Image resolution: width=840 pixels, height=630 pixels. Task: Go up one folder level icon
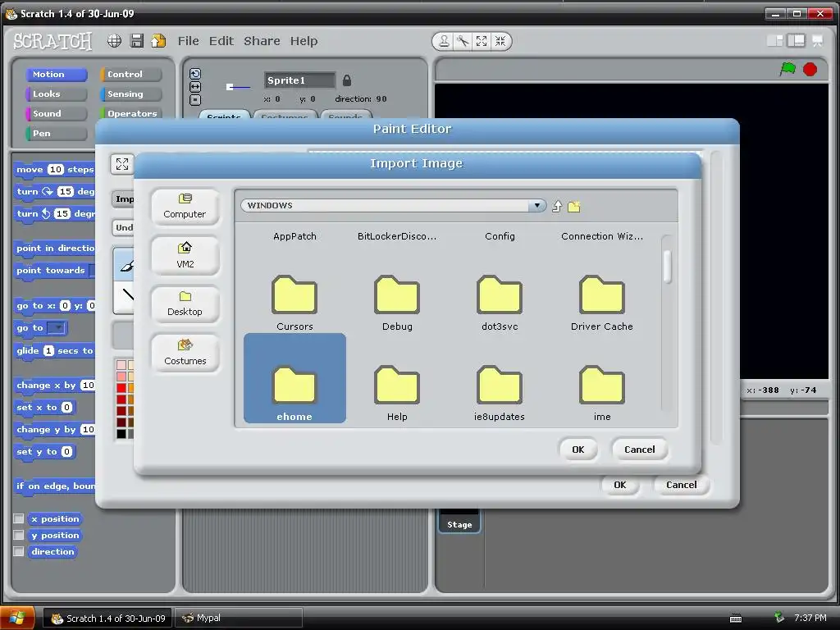click(x=557, y=206)
